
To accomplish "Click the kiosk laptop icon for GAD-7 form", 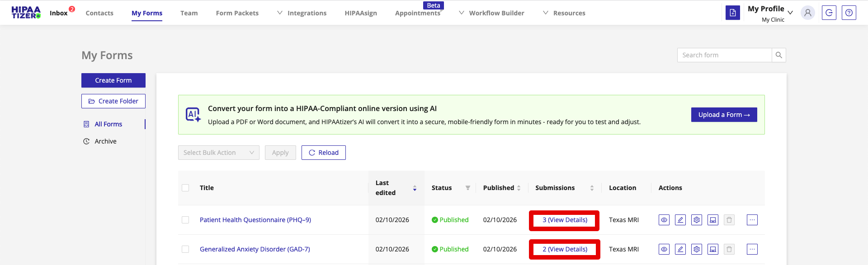I will coord(712,249).
